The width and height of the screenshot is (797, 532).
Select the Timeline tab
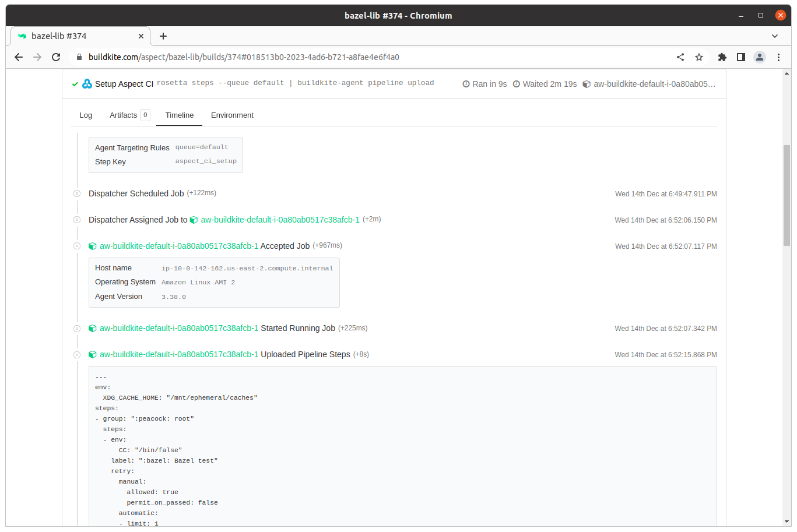click(x=180, y=115)
